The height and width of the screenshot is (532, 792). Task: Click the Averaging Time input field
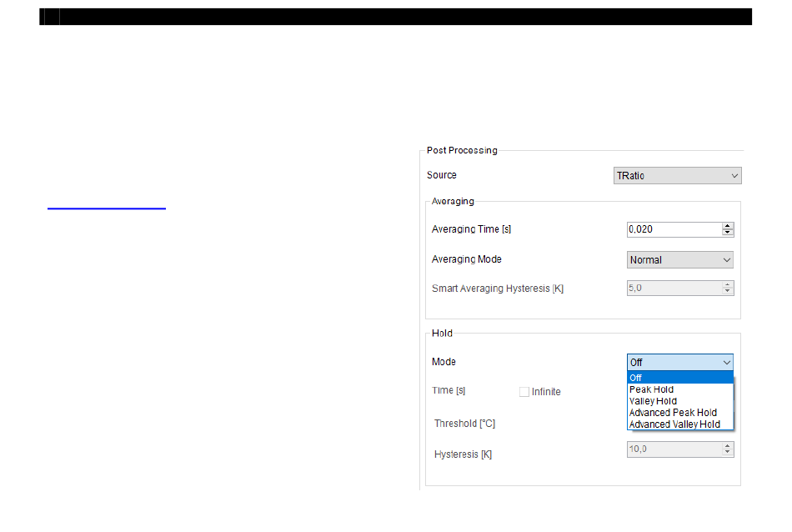(x=674, y=229)
